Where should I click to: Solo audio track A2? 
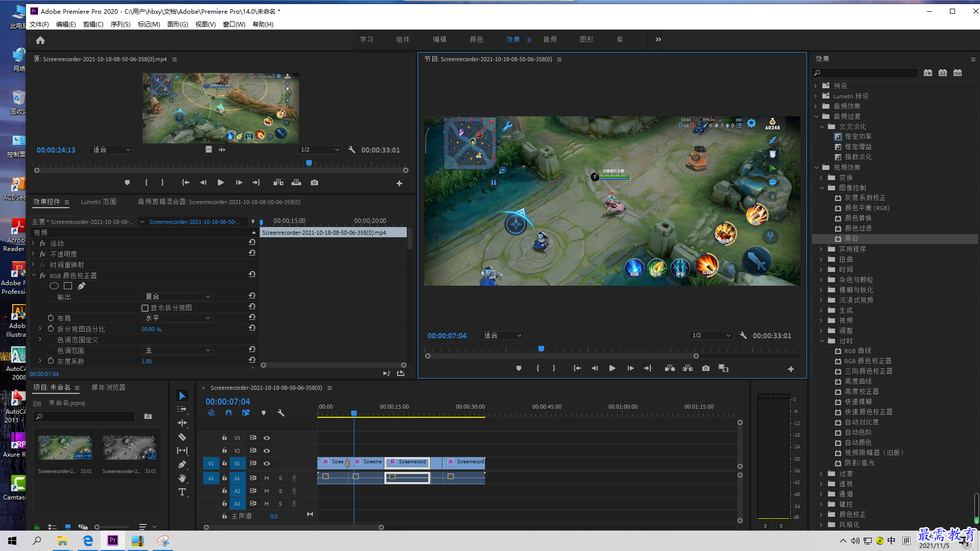click(x=280, y=491)
